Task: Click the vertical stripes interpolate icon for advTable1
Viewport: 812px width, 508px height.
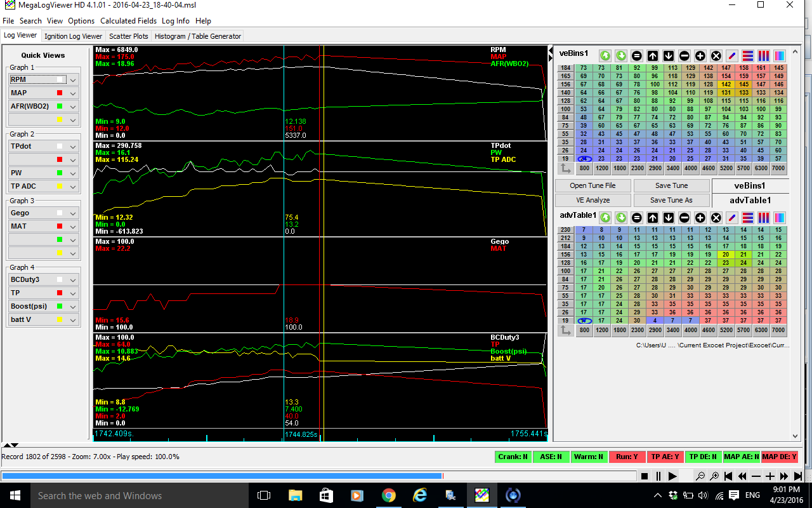Action: click(x=764, y=218)
